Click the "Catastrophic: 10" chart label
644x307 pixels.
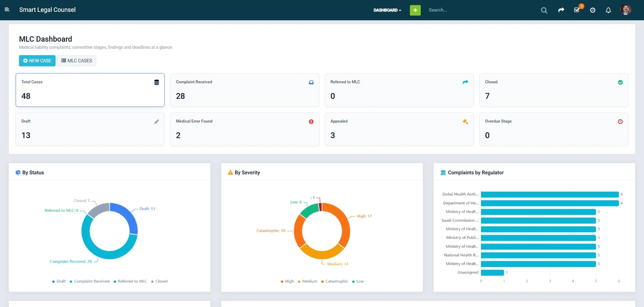pyautogui.click(x=271, y=231)
